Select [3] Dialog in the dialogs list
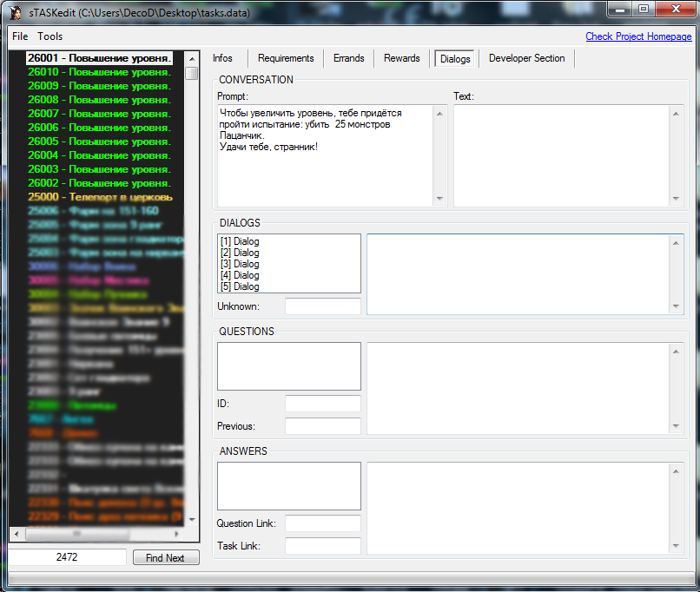Image resolution: width=700 pixels, height=592 pixels. (240, 264)
